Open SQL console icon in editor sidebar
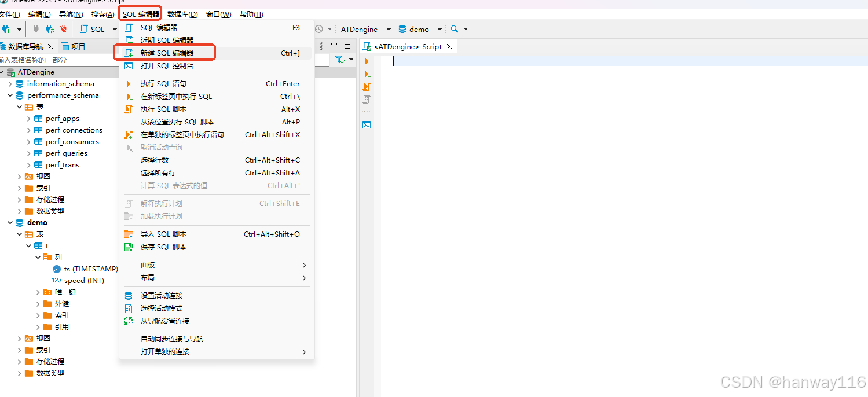The width and height of the screenshot is (868, 397). click(x=367, y=124)
